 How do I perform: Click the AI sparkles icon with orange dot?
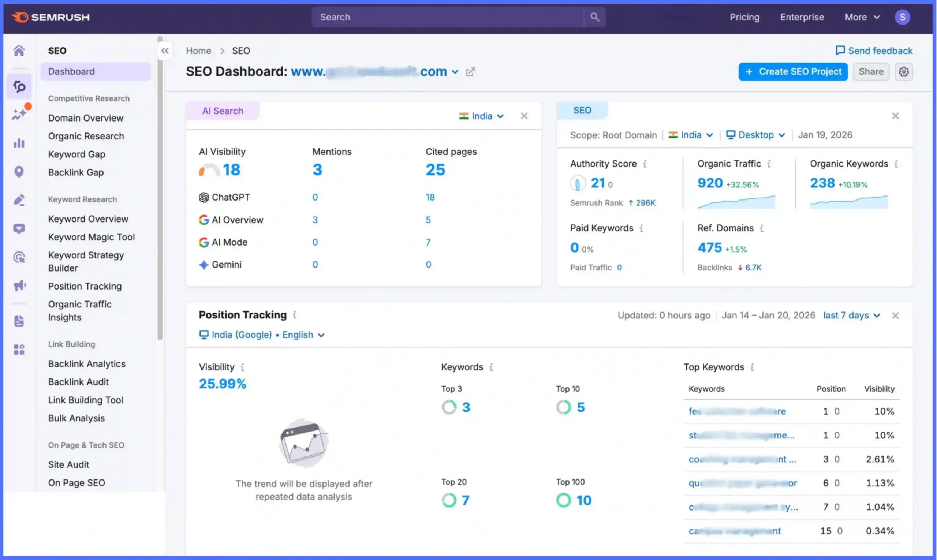point(19,113)
